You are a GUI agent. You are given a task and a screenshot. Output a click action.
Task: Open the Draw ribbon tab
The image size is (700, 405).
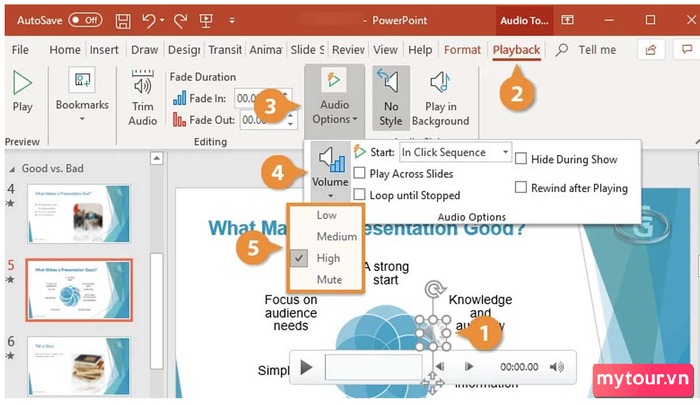pos(145,50)
